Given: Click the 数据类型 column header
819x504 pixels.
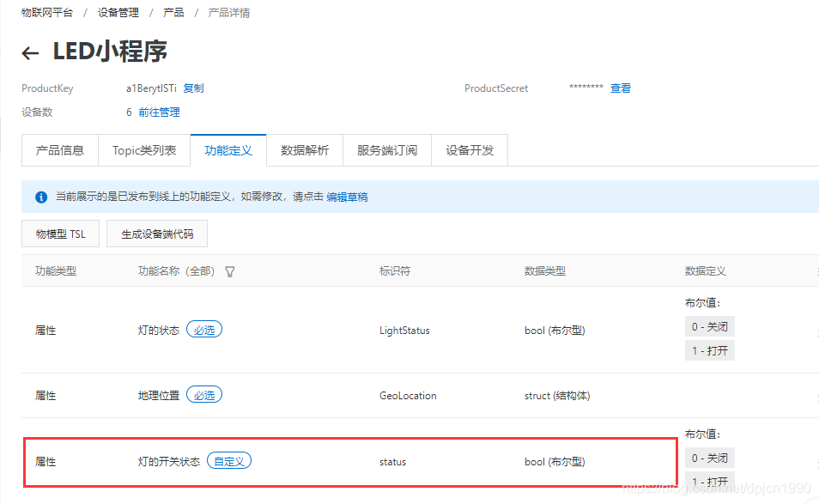Looking at the screenshot, I should pos(545,271).
